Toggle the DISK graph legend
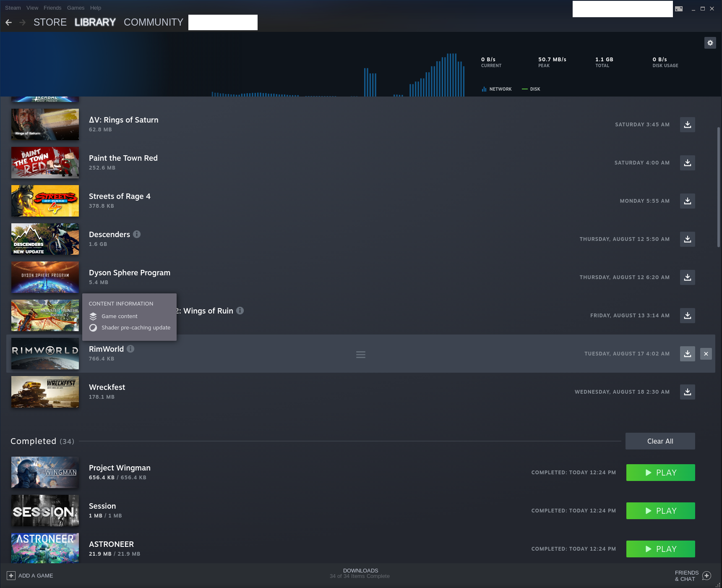The image size is (722, 588). [x=531, y=89]
